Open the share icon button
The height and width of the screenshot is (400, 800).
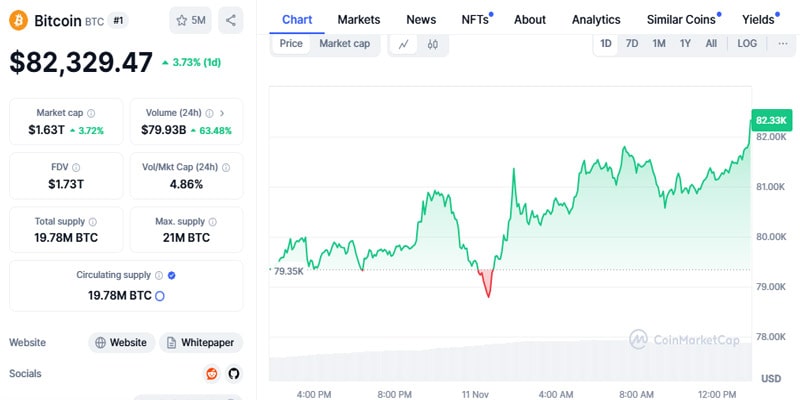click(x=231, y=20)
